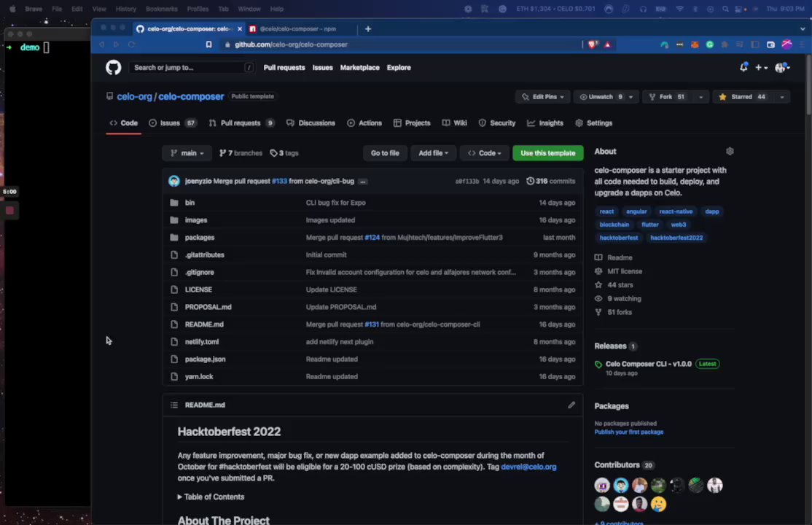
Task: Open the Unwatch dropdown arrow
Action: (x=631, y=97)
